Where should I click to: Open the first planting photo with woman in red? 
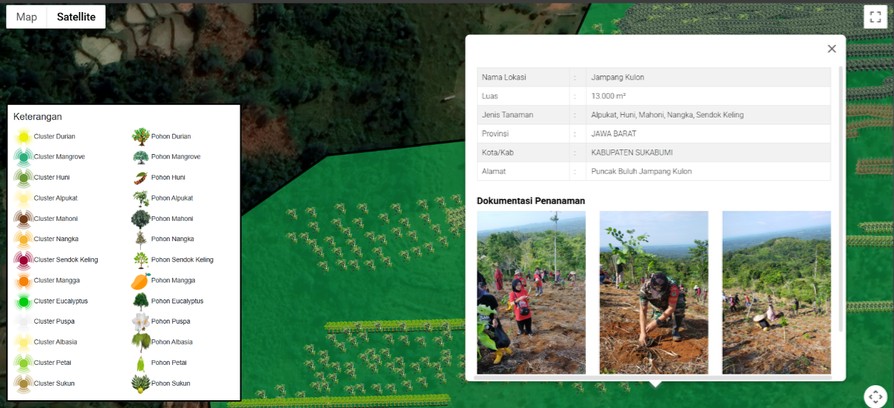pyautogui.click(x=531, y=292)
